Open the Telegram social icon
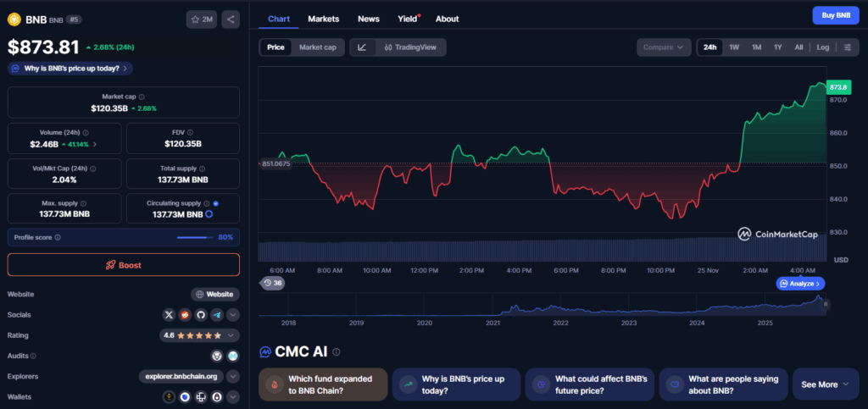 coord(217,314)
